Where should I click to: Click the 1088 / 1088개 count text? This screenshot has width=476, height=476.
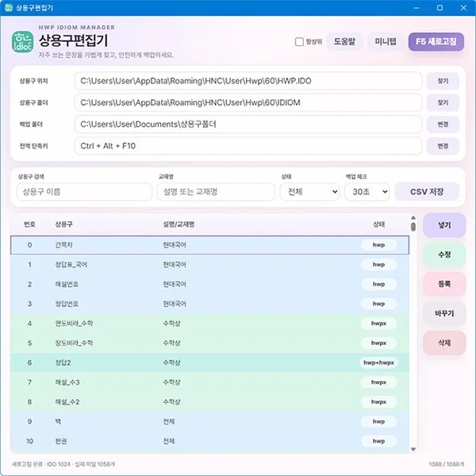(446, 464)
